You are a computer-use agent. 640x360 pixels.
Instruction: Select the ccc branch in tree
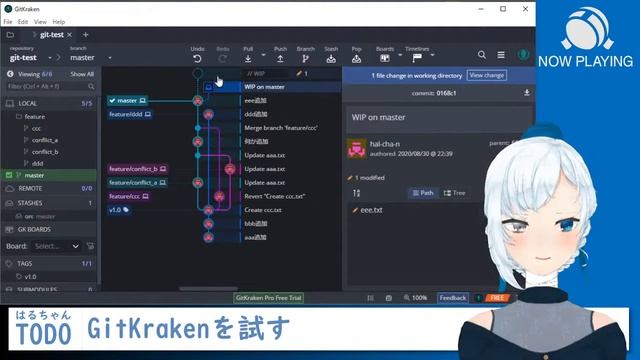(x=36, y=129)
